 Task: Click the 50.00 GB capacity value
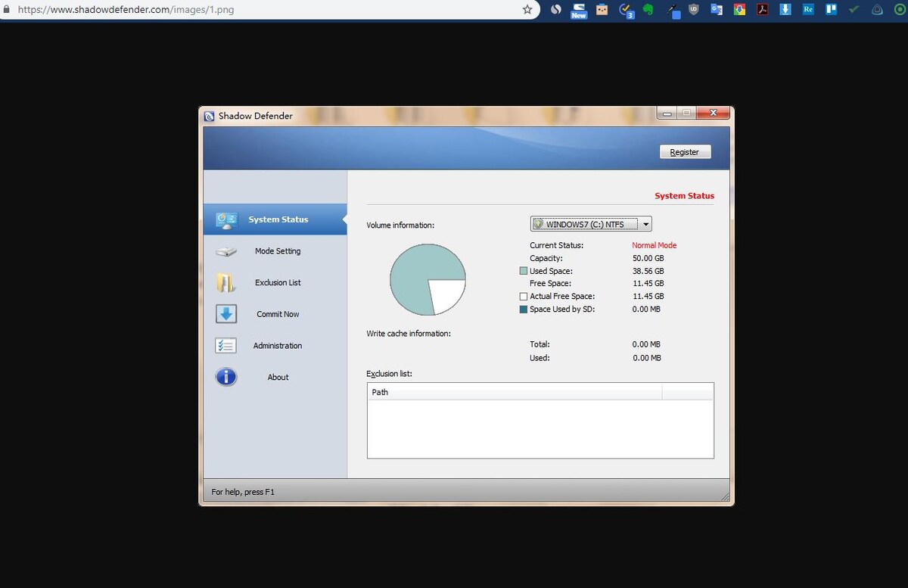point(648,258)
